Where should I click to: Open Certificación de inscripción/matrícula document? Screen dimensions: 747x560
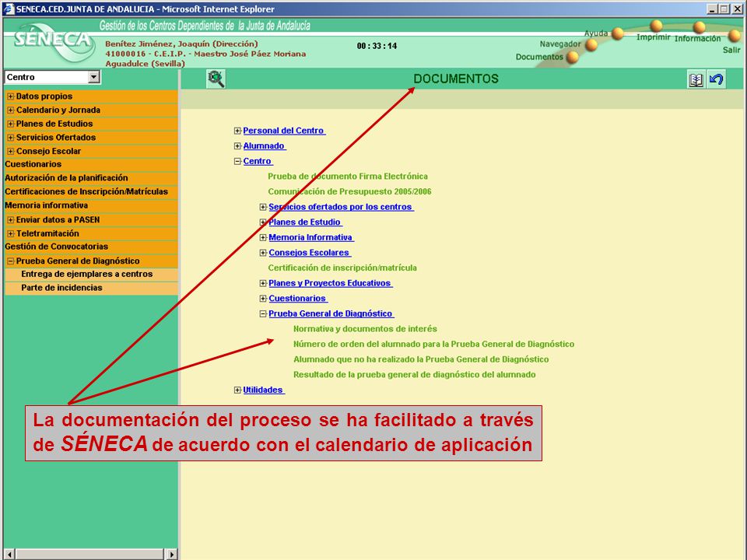click(x=342, y=268)
